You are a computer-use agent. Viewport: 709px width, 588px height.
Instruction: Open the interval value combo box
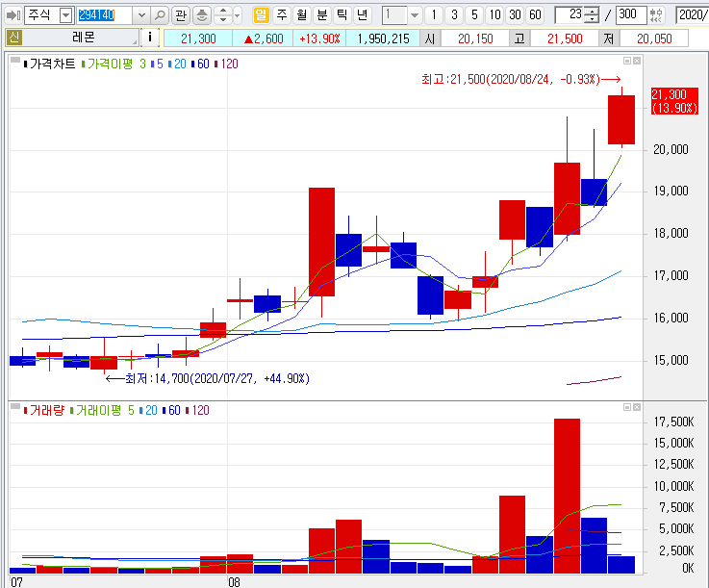[x=402, y=15]
